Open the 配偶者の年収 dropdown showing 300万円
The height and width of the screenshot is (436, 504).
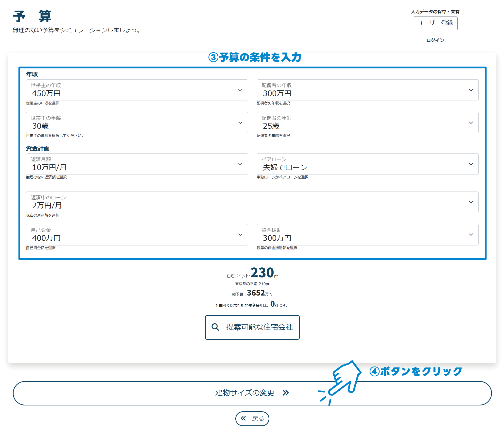pos(367,90)
